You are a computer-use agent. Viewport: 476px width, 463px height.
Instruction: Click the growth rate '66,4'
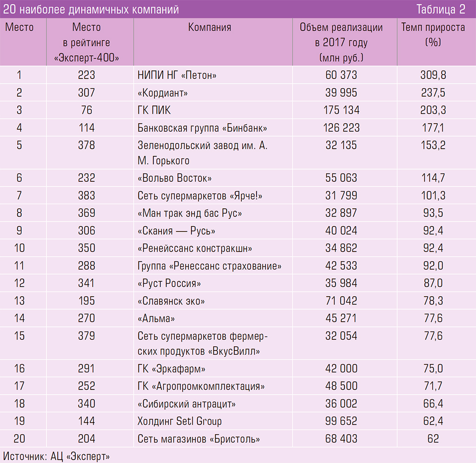(x=433, y=404)
